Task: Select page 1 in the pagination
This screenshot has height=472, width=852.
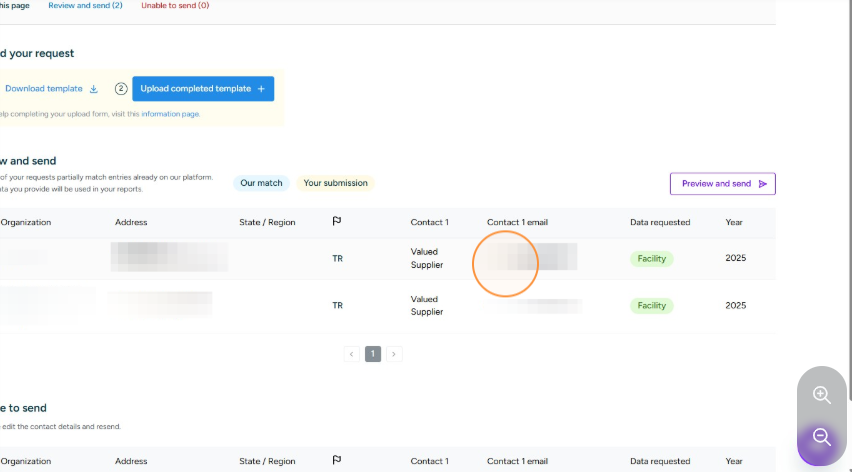Action: [x=373, y=354]
